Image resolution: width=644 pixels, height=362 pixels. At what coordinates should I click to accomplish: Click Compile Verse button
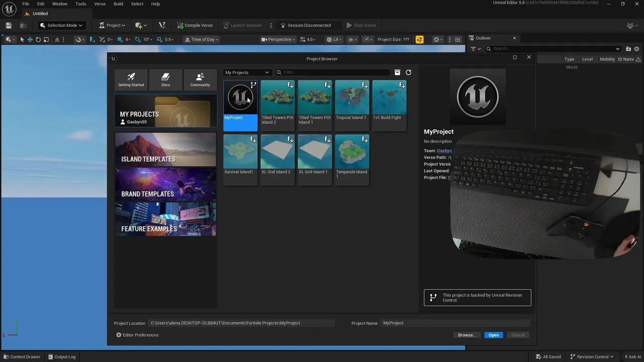(195, 25)
